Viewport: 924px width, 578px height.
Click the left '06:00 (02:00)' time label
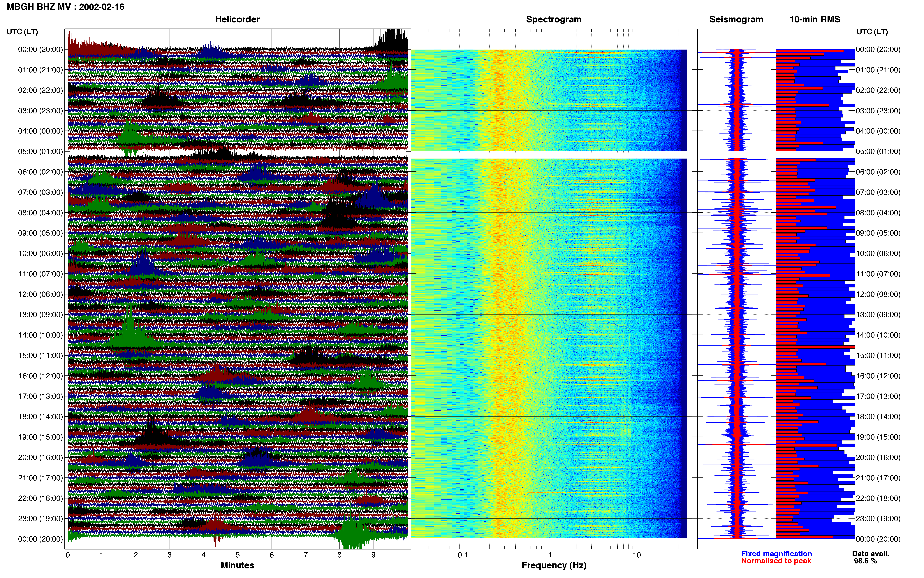tap(41, 172)
